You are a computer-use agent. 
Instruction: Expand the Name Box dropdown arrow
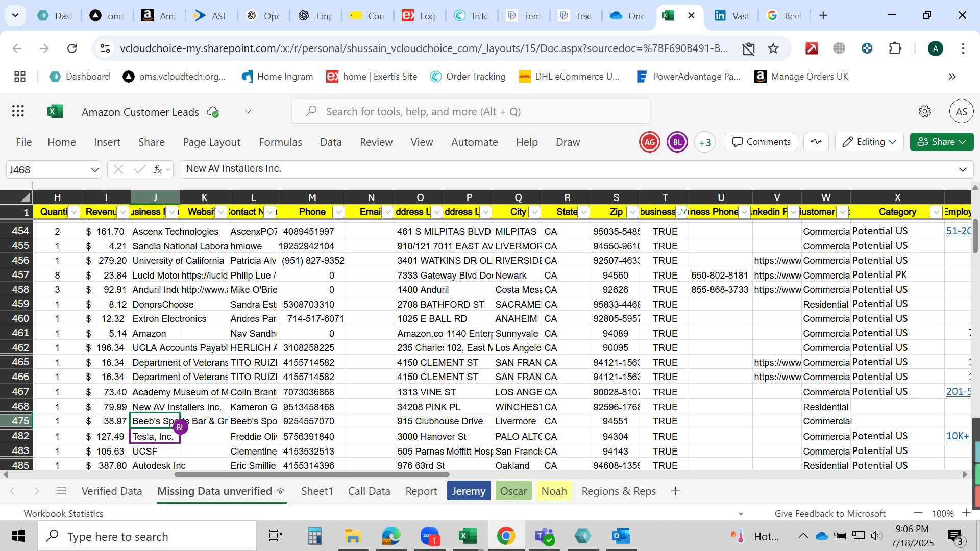[95, 170]
